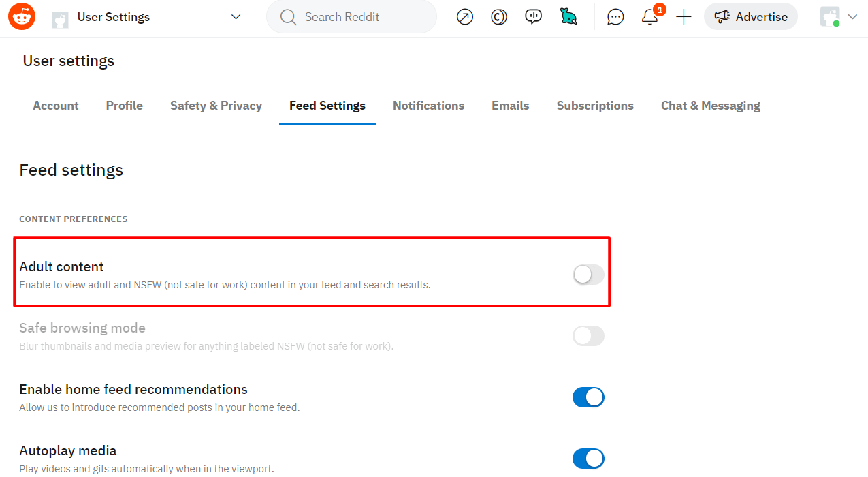Switch to Chat & Messaging tab
Viewport: 868px width, 477px height.
(x=711, y=106)
